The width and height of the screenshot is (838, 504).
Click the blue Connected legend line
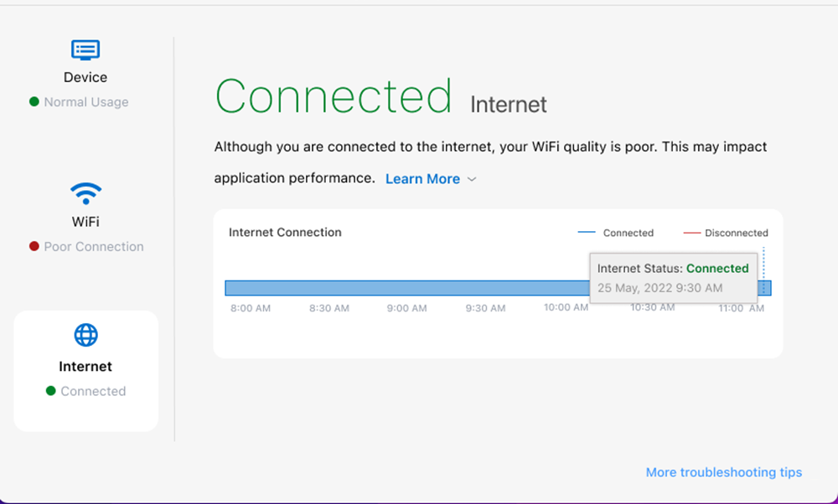click(587, 233)
